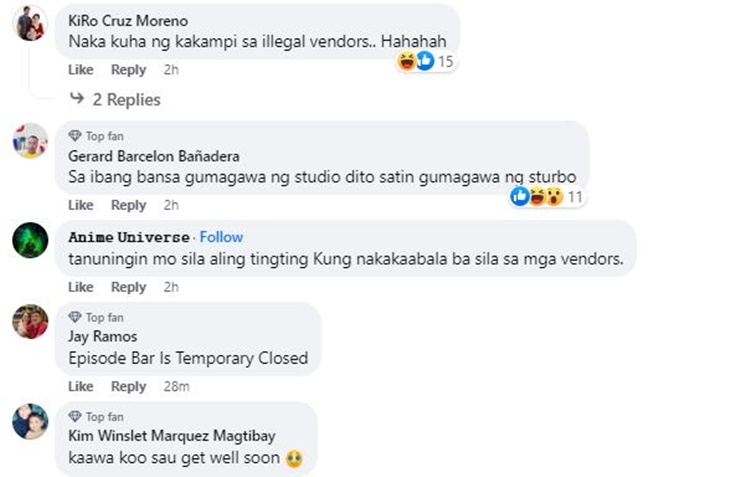
Task: Click Top fan badge above Kim Winslet
Action: (96, 417)
